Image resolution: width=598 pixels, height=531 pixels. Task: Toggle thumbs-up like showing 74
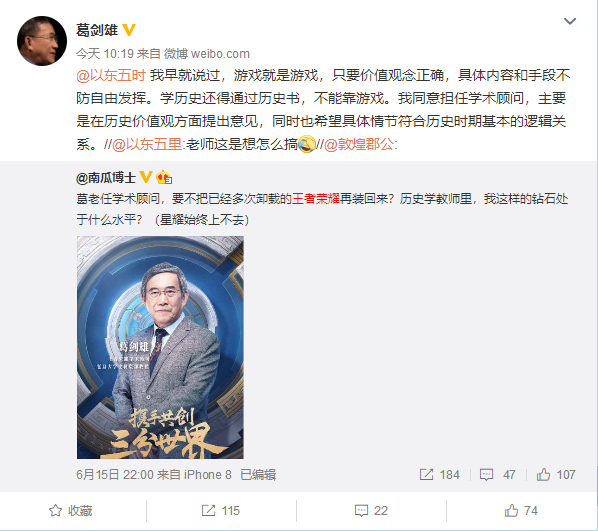(521, 511)
